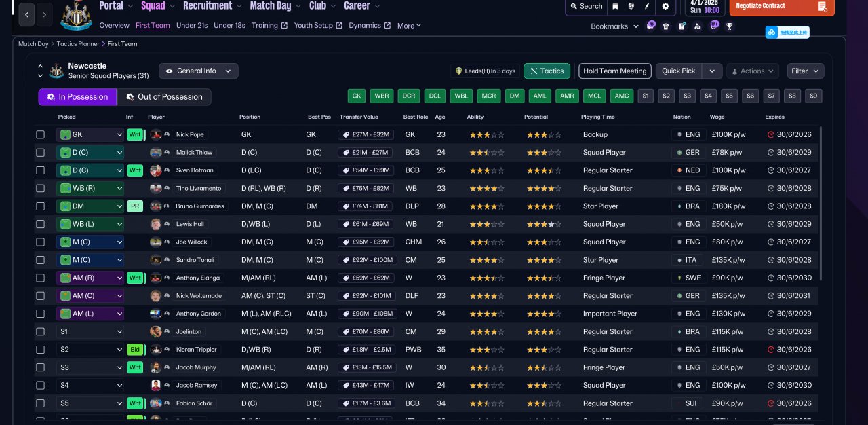This screenshot has height=425, width=868.
Task: Click the shirt icon in shortcuts bar
Action: click(x=666, y=26)
